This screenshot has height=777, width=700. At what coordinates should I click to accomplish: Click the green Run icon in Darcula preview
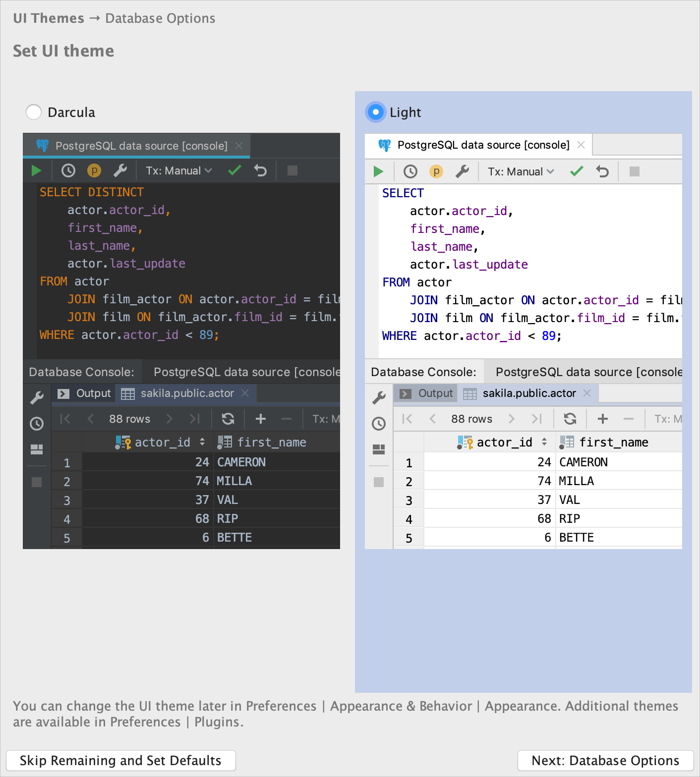coord(36,171)
